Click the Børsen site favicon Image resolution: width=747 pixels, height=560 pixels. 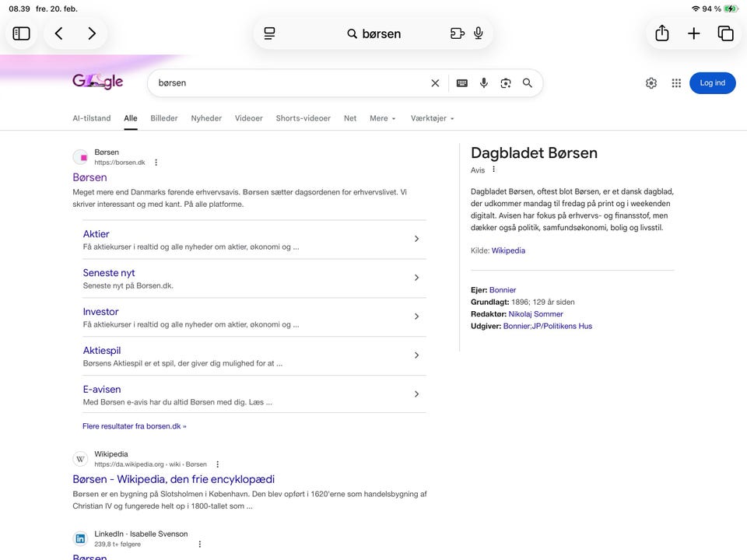click(81, 157)
